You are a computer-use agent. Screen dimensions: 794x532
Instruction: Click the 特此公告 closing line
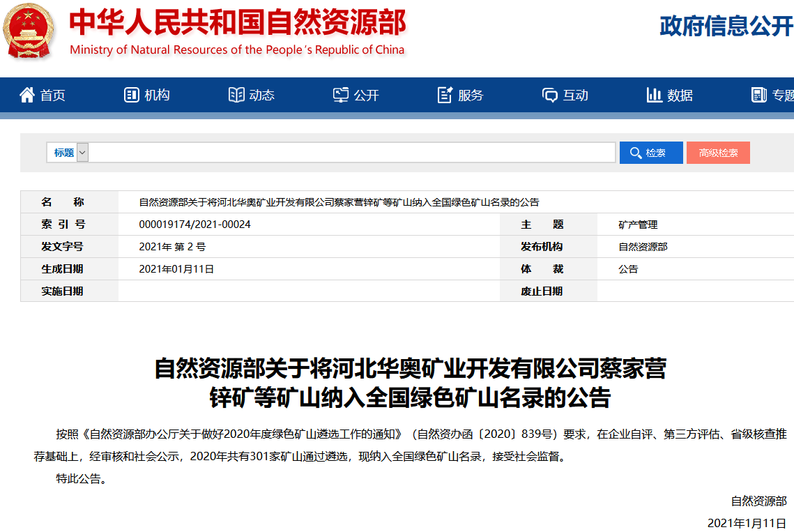pyautogui.click(x=83, y=478)
